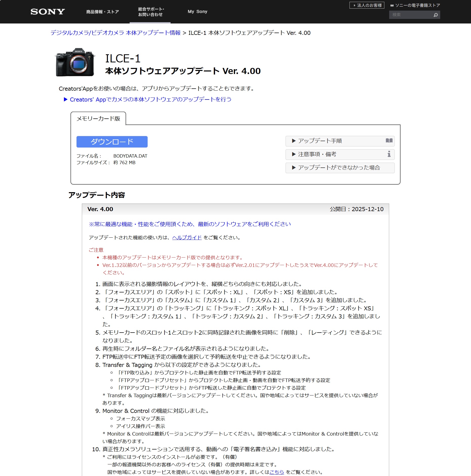
Task: Click the こちら link for license details
Action: click(277, 472)
